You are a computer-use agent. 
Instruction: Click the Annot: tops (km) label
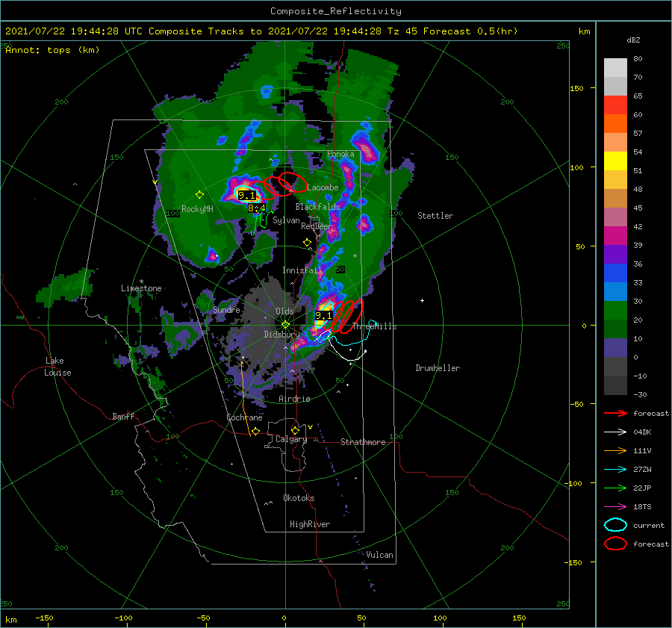pos(52,50)
